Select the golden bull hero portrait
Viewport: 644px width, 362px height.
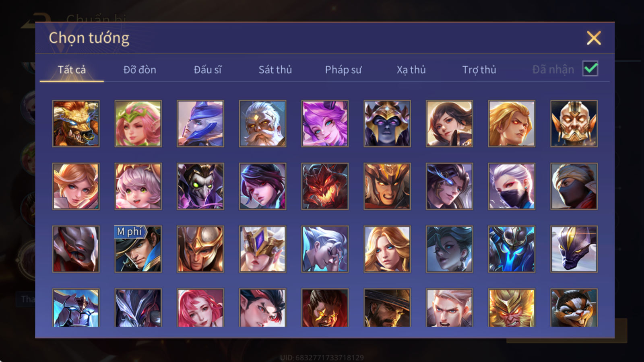76,123
